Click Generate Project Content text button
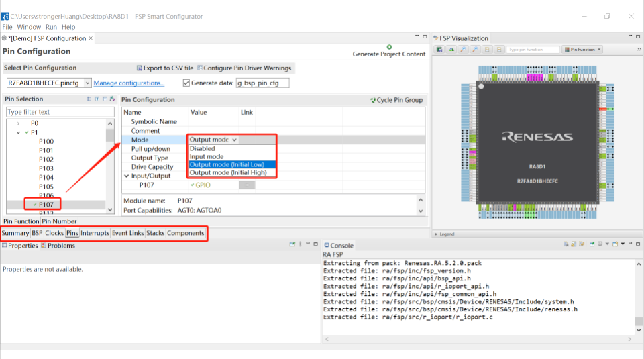Screen dimensions: 644x359 click(389, 54)
